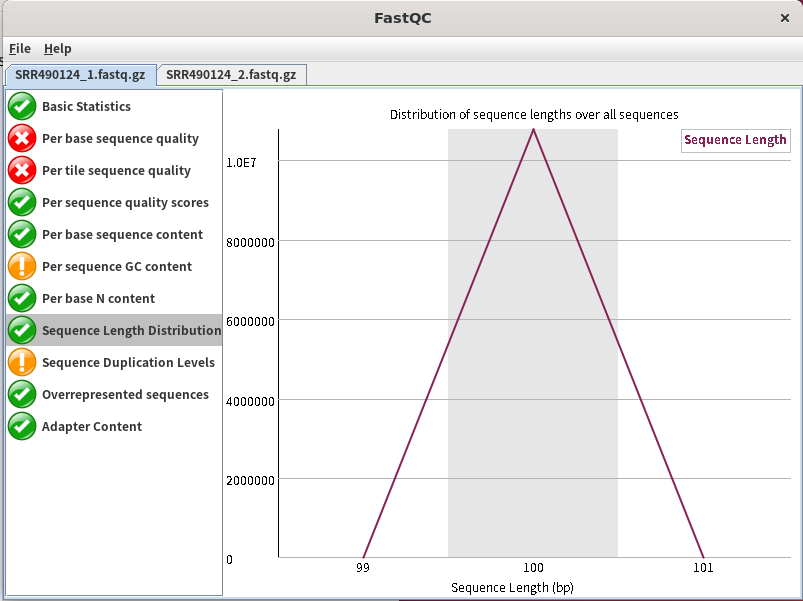Switch to the SRR490124_2.fastq.gz tab
Viewport: 803px width, 601px height.
coord(231,75)
